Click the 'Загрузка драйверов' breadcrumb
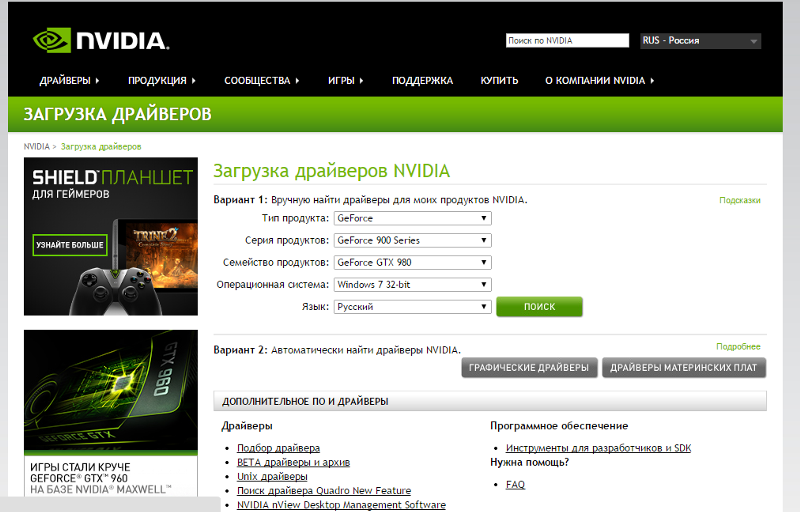This screenshot has height=512, width=800. point(101,147)
